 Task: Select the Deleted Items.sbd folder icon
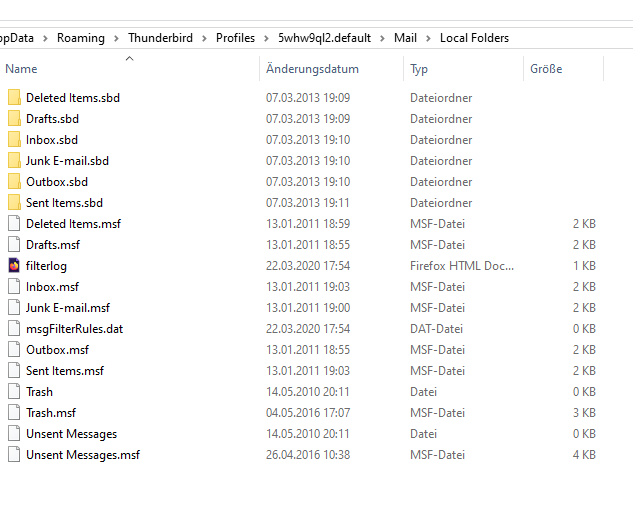[x=14, y=98]
